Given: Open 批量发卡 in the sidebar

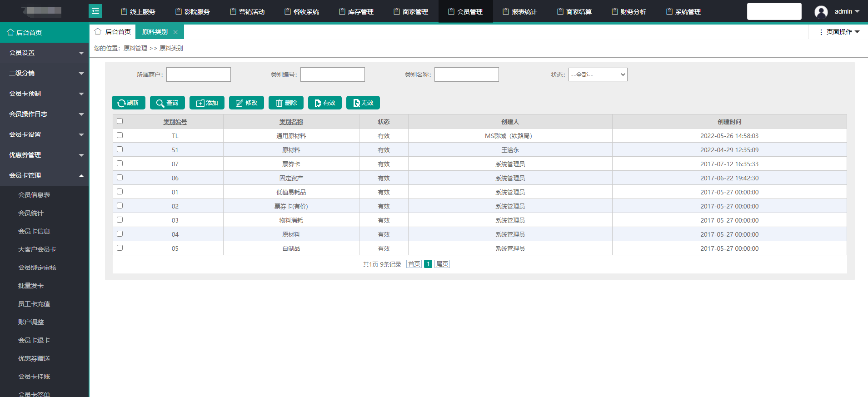Looking at the screenshot, I should point(31,286).
